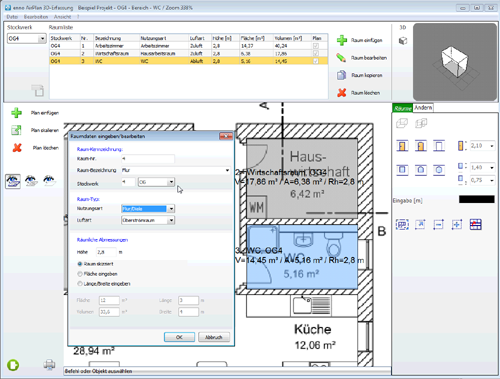Switch to the Ändern tab
The width and height of the screenshot is (500, 379).
coord(423,107)
